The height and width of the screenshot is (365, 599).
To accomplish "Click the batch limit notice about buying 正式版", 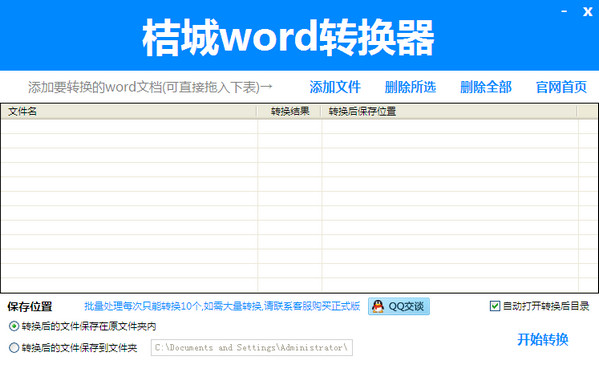I will coord(222,306).
